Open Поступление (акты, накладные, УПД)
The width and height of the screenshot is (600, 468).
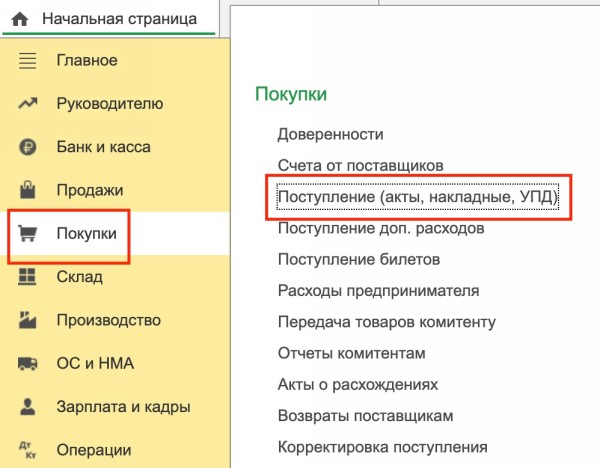pyautogui.click(x=418, y=197)
